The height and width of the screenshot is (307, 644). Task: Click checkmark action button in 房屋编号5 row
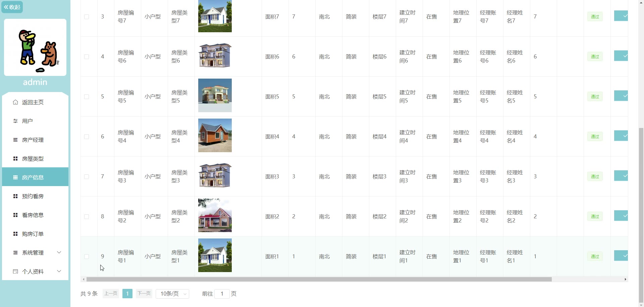[x=621, y=96]
